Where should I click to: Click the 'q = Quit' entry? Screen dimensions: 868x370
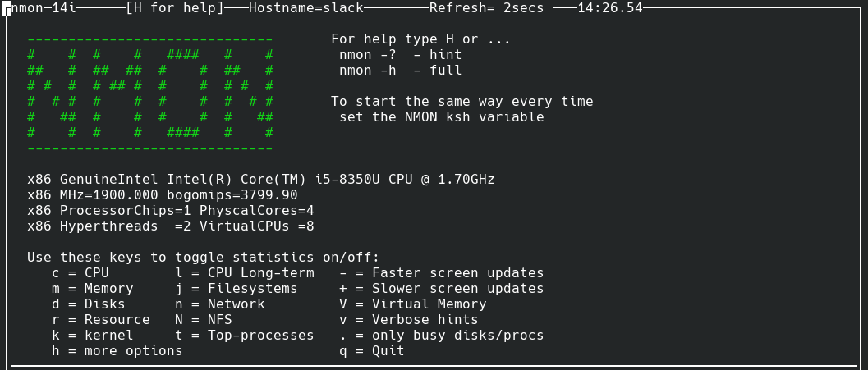click(372, 351)
